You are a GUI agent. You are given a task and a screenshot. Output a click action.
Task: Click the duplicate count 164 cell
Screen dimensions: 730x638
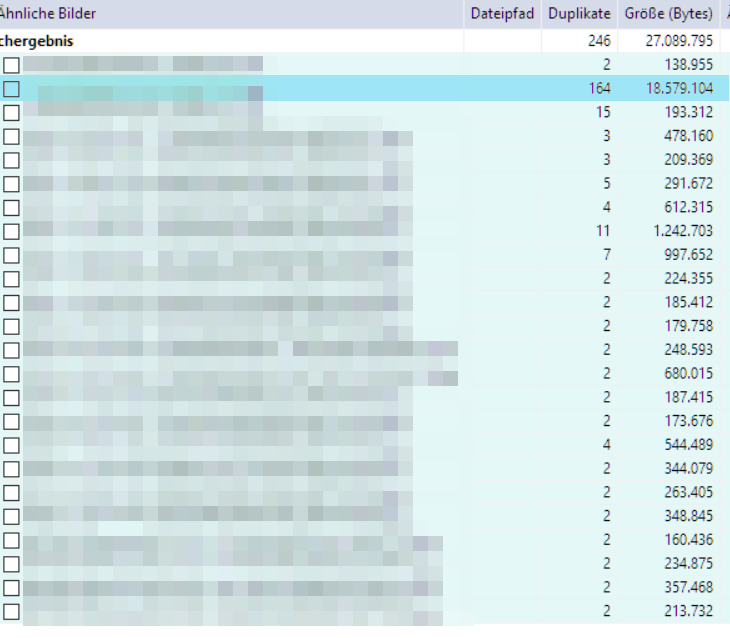click(x=599, y=89)
